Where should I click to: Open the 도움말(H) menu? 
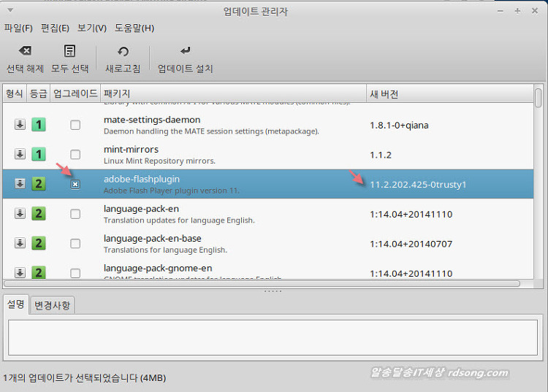(x=134, y=28)
